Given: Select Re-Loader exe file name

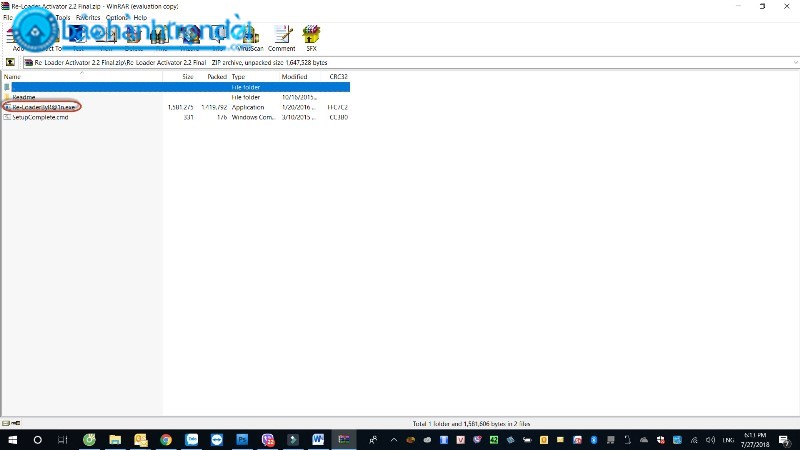Looking at the screenshot, I should (x=44, y=107).
